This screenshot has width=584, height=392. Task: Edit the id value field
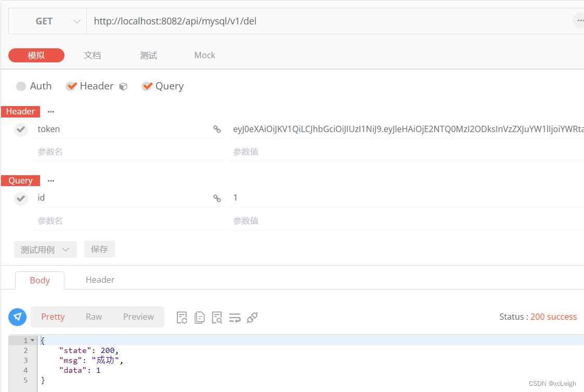point(406,198)
